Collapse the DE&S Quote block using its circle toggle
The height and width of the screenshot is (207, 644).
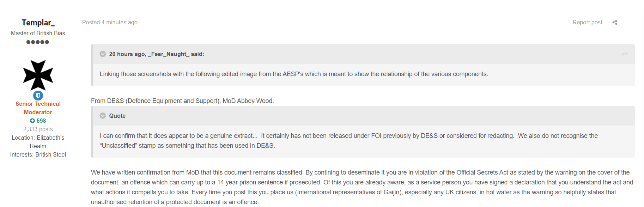pyautogui.click(x=103, y=116)
